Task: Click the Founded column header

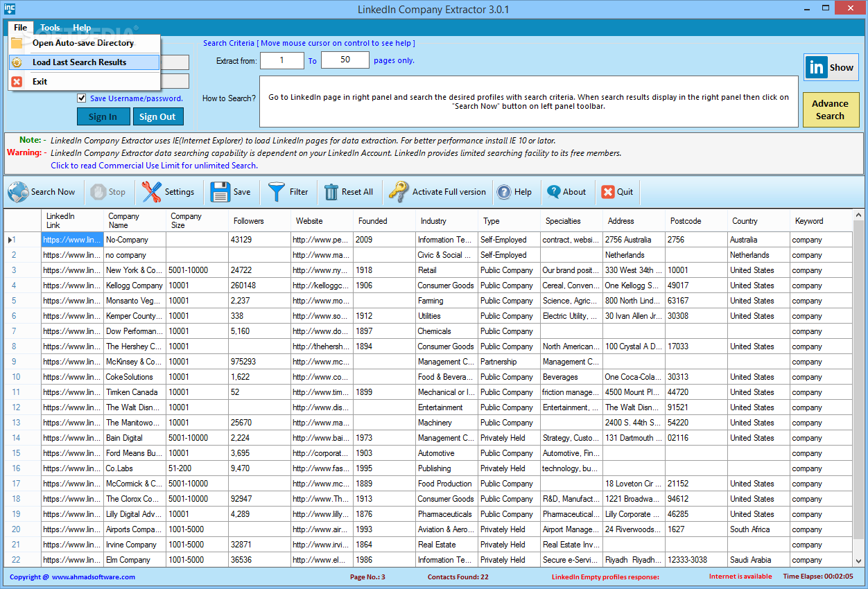Action: [385, 221]
